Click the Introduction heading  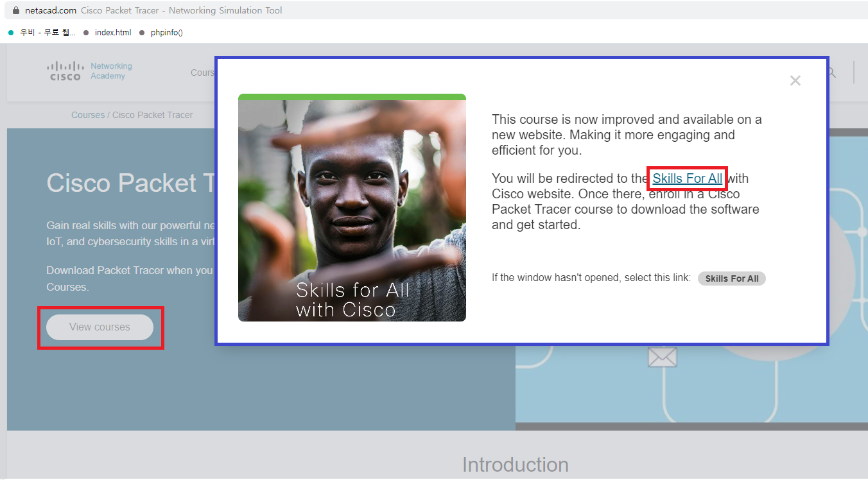[x=516, y=465]
